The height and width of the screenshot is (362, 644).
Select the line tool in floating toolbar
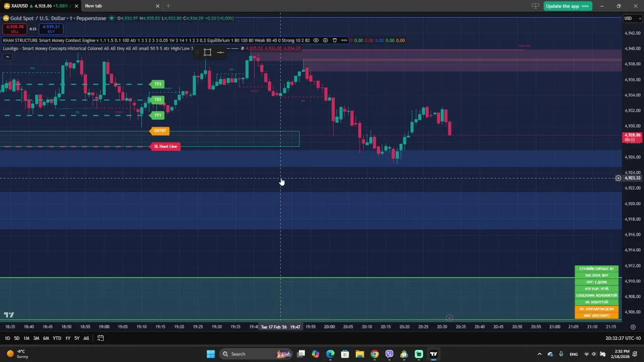point(220,52)
